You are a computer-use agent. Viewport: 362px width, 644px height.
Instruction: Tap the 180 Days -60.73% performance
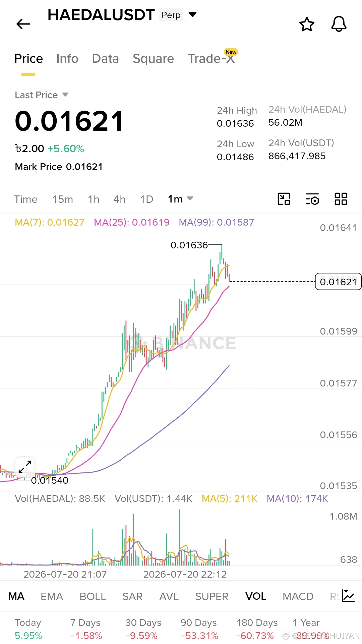(257, 629)
